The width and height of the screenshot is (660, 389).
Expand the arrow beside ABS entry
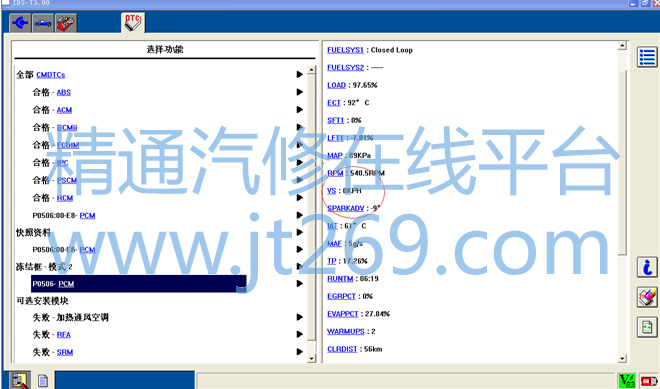click(x=300, y=92)
